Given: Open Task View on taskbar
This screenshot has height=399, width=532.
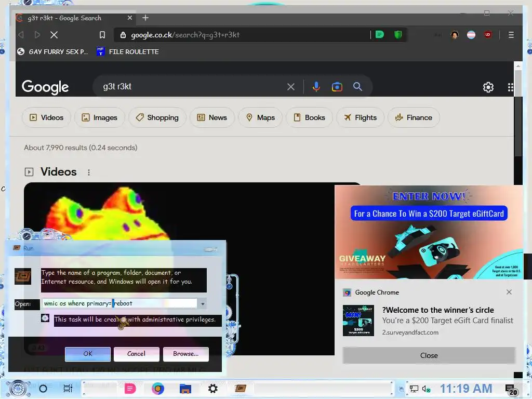Looking at the screenshot, I should [68, 389].
